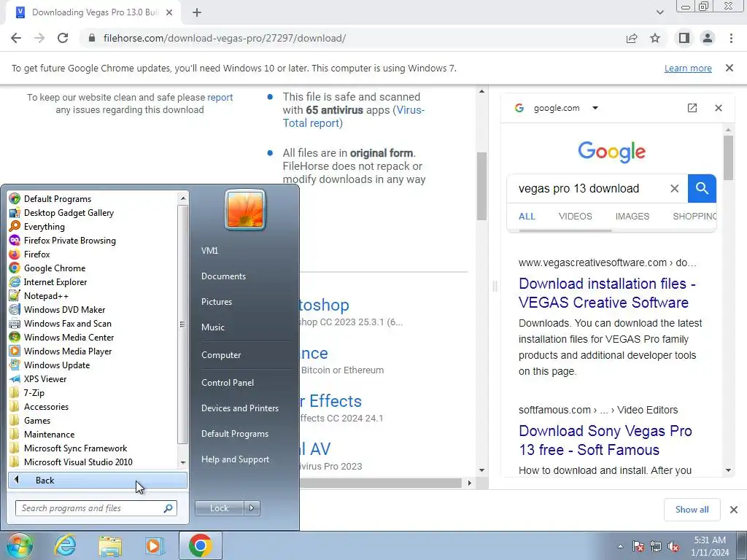This screenshot has width=747, height=560.
Task: Open Windows Explorer from the taskbar
Action: pos(110,545)
